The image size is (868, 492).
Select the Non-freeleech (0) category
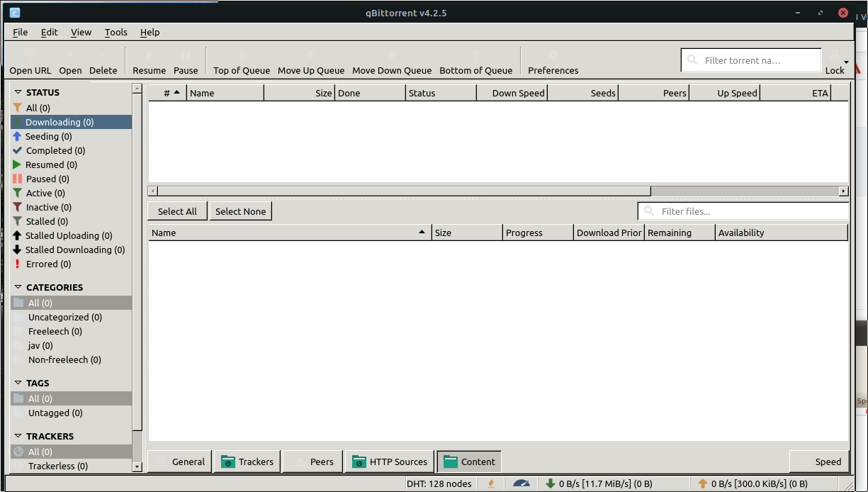click(71, 359)
